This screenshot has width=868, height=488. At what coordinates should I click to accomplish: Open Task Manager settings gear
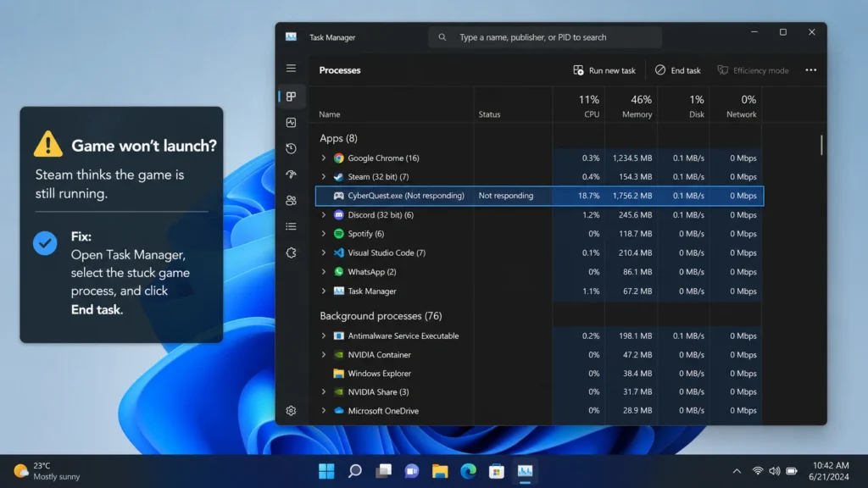[291, 411]
